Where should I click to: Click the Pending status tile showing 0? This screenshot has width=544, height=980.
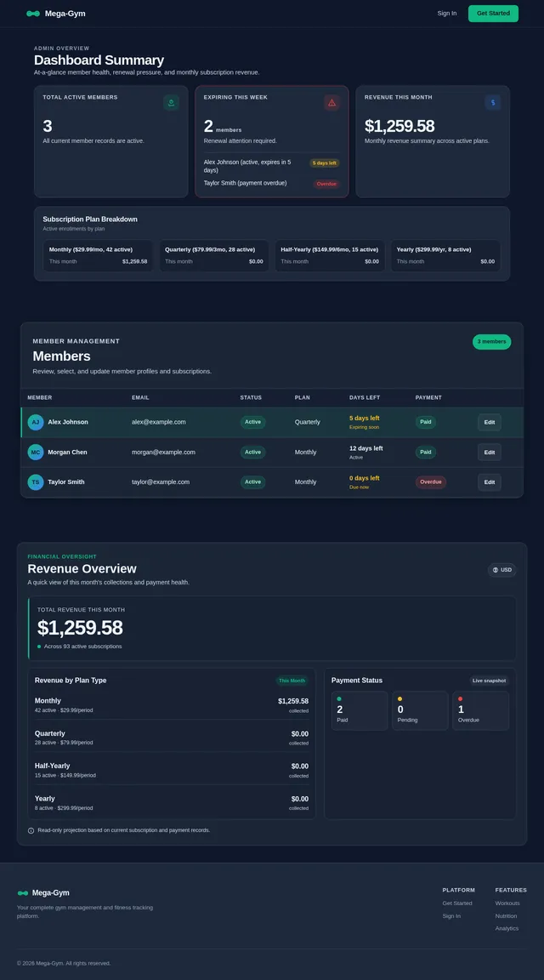pyautogui.click(x=421, y=710)
